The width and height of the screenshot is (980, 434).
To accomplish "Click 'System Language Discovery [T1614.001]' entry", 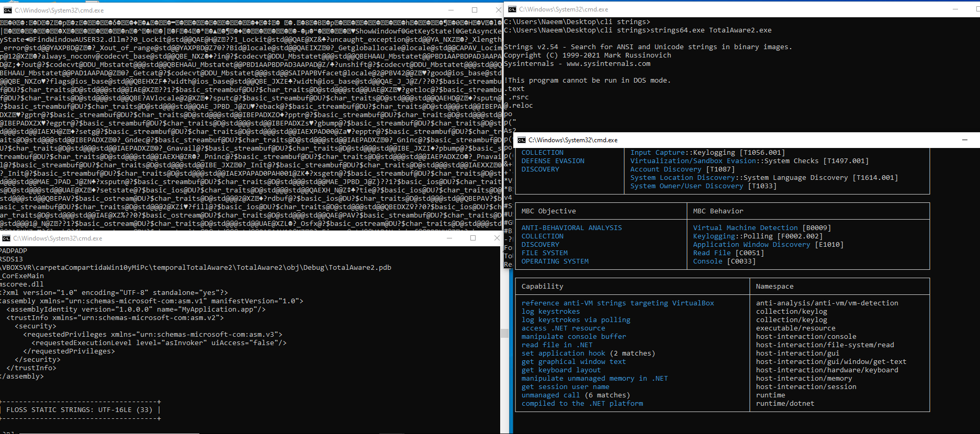I will coord(821,178).
